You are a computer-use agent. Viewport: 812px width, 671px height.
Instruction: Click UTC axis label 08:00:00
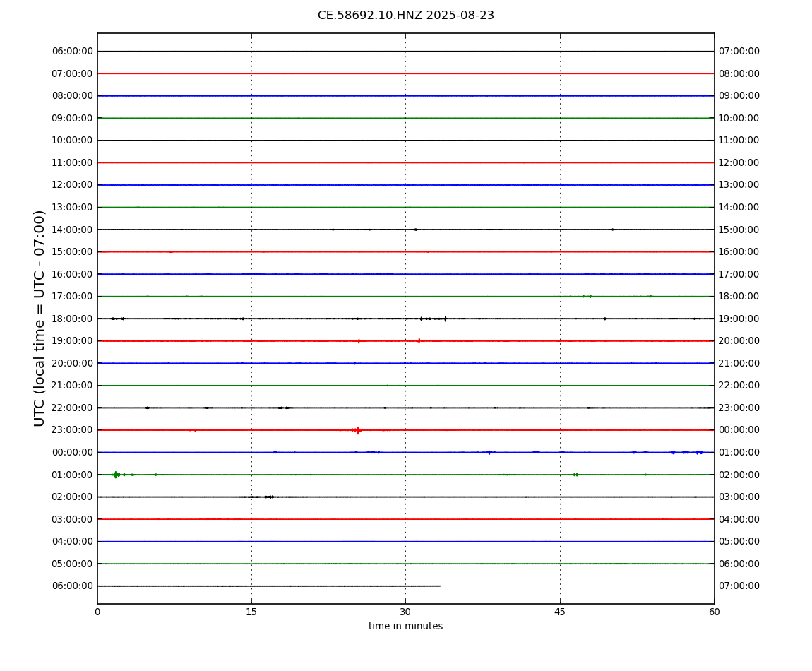click(73, 96)
